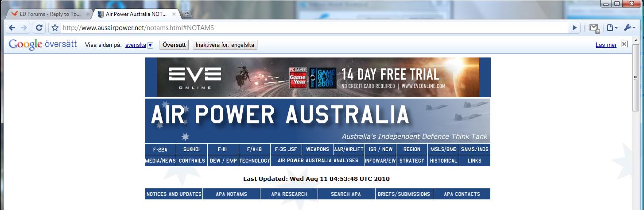Screen dimensions: 644x210
Task: Go back using the browser back arrow
Action: point(12,28)
